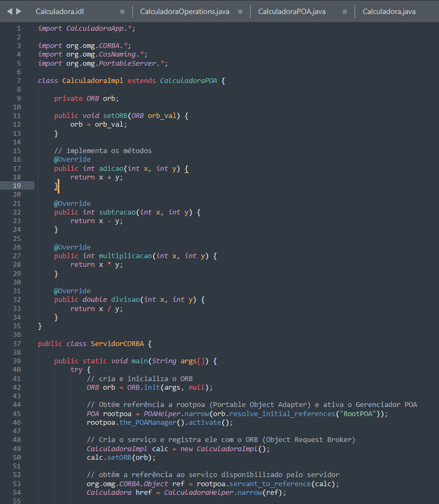Image resolution: width=439 pixels, height=504 pixels.
Task: Go to previous tab using left arrow
Action: coord(10,11)
